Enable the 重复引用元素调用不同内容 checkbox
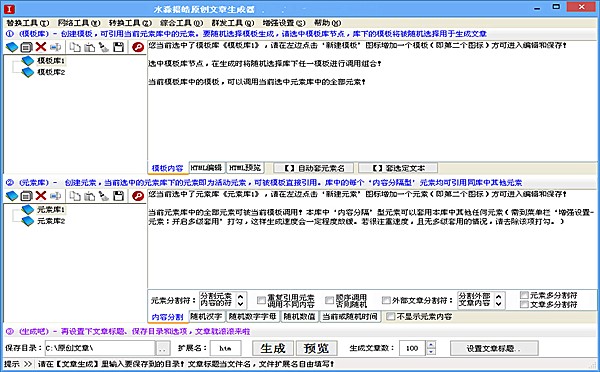 (261, 300)
